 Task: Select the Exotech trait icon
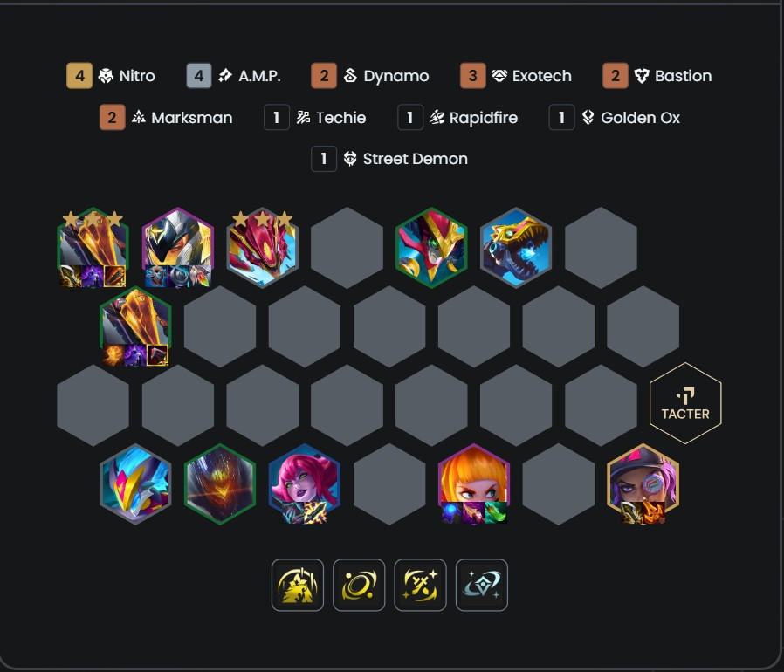click(x=499, y=76)
